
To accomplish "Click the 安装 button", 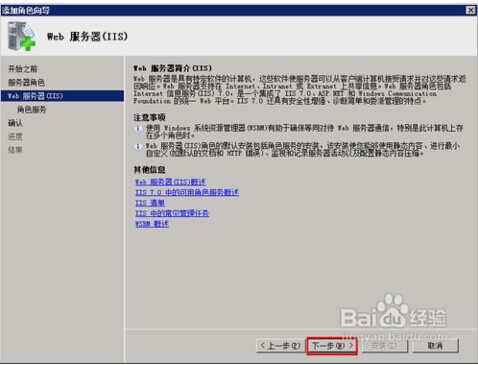I will tap(384, 346).
